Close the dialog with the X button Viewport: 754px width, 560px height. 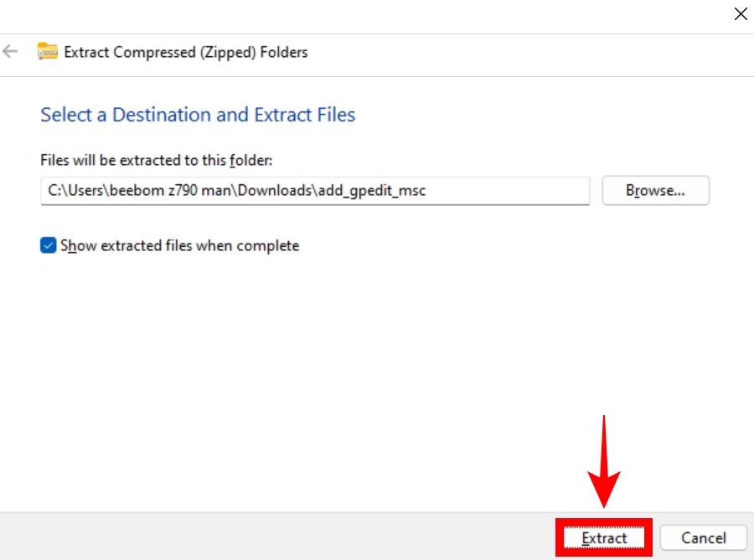741,14
